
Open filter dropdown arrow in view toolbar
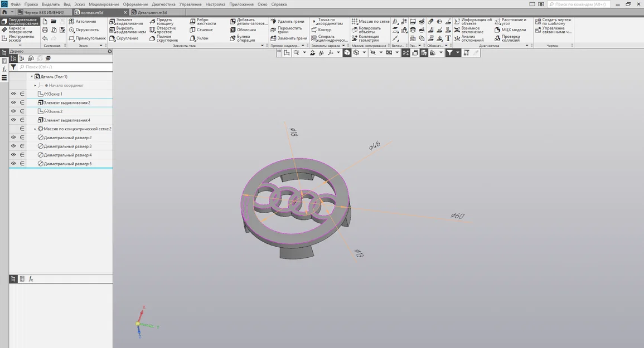[x=458, y=52]
